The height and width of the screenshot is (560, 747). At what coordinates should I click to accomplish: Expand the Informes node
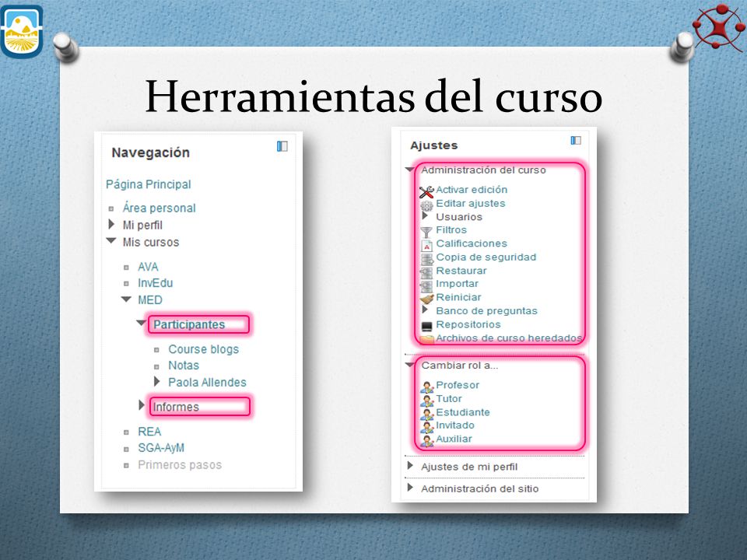(142, 405)
